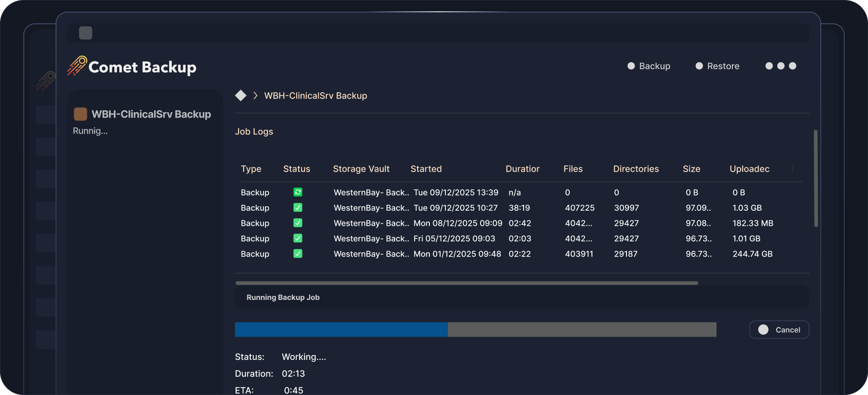The image size is (868, 395).
Task: Click running sync status icon for 13:39 job
Action: tap(298, 192)
